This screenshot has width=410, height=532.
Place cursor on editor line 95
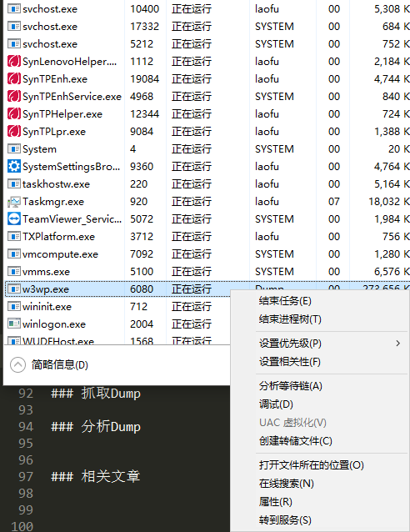click(x=26, y=444)
